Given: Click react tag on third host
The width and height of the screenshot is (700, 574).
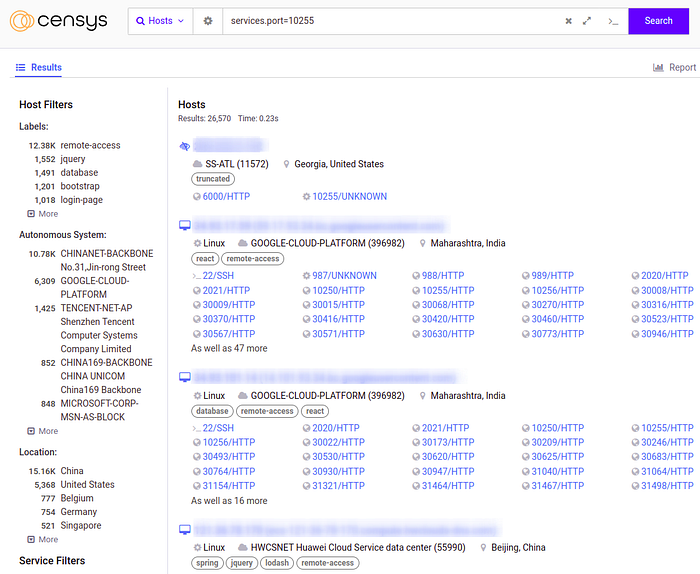Looking at the screenshot, I should [x=315, y=411].
